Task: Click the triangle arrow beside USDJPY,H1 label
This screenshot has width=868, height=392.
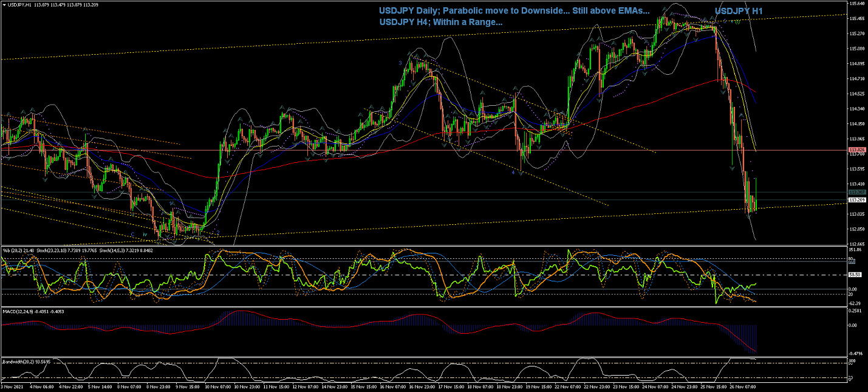Action: coord(4,4)
